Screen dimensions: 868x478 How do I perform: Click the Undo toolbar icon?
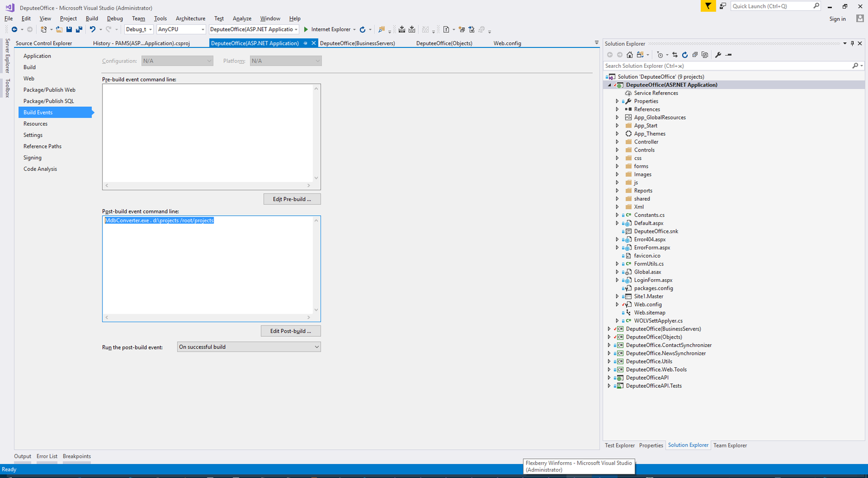[x=93, y=29]
